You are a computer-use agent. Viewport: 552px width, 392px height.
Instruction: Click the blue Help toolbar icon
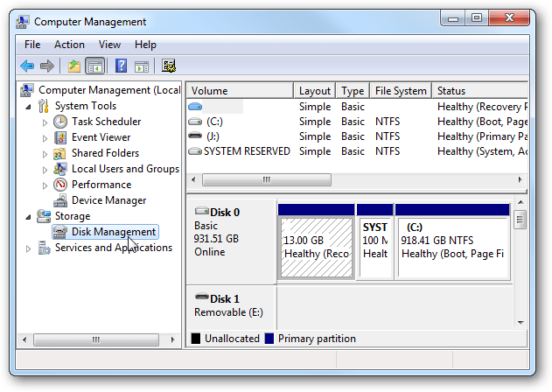(x=121, y=66)
